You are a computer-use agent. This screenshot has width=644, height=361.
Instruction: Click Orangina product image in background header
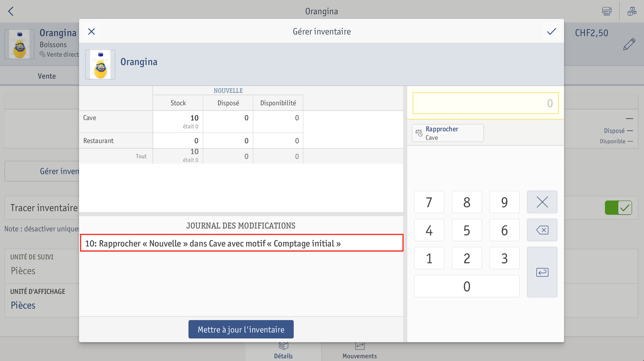[x=20, y=44]
